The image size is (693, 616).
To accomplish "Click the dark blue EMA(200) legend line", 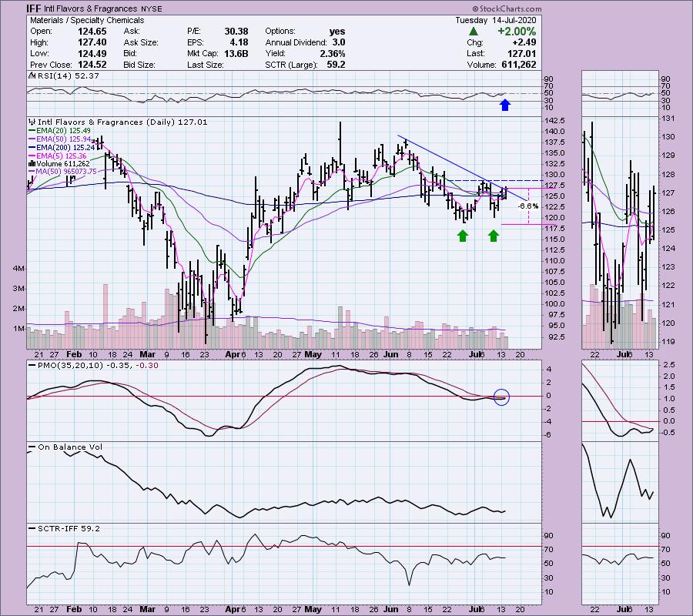I will (x=32, y=148).
